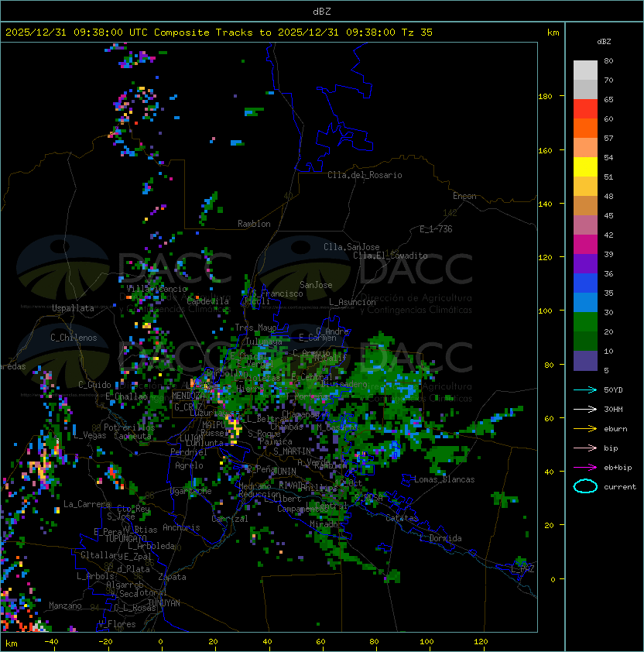Click the Lomas_Blancas map label
This screenshot has width=644, height=652.
pos(444,479)
